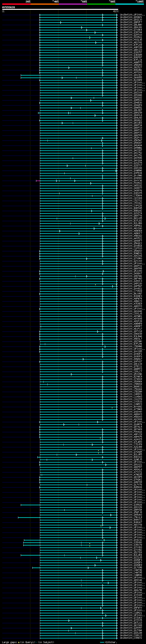Click hit label UniRef100_Q1KLD8
146x644 pixels.
click(131, 633)
